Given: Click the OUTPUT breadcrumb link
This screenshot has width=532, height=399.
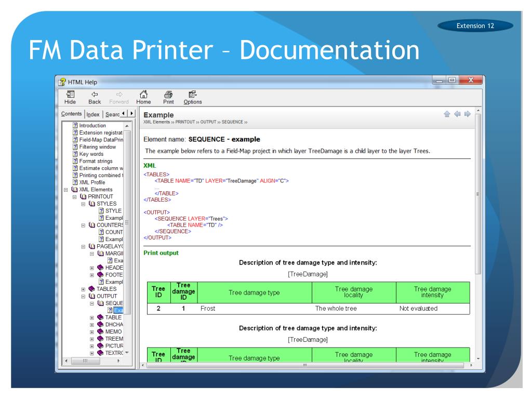Looking at the screenshot, I should point(208,122).
